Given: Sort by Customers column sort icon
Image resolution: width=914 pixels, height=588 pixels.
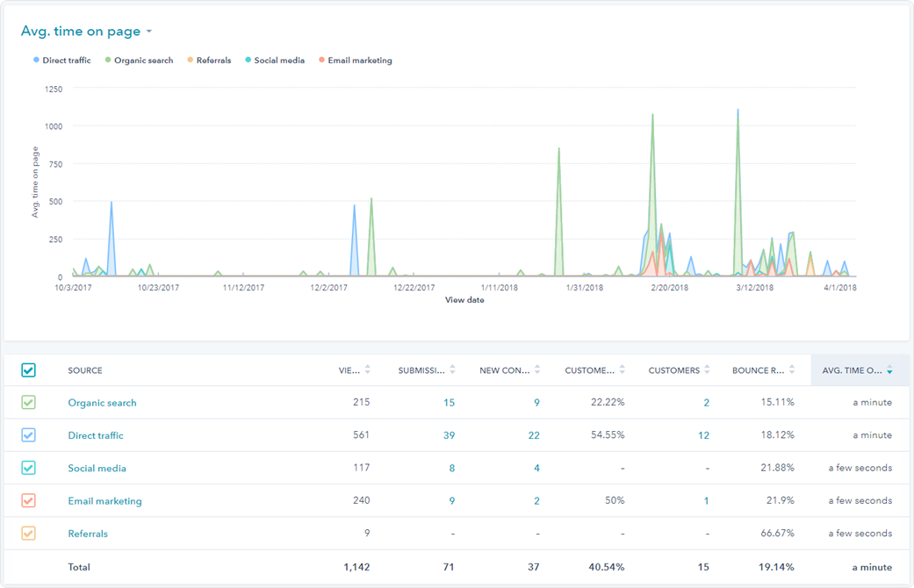Looking at the screenshot, I should click(x=707, y=370).
